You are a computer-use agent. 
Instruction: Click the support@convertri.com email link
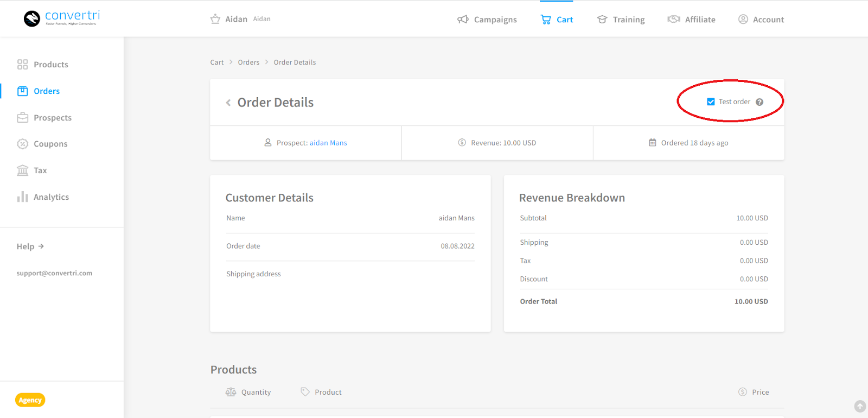[x=54, y=273]
